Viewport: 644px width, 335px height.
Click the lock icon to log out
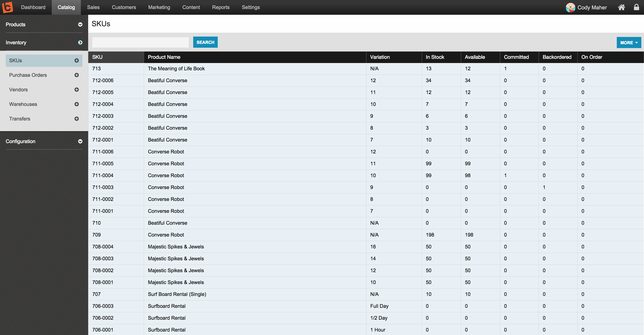(636, 7)
